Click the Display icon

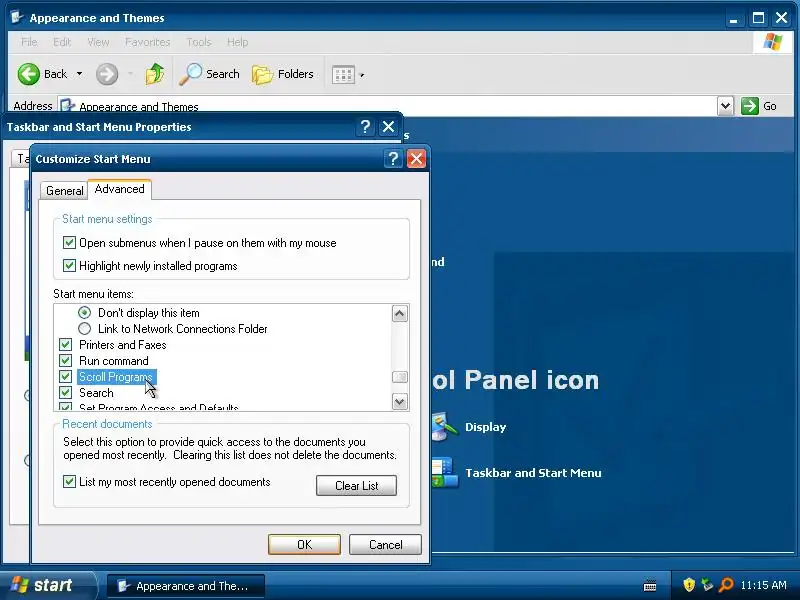tap(445, 427)
